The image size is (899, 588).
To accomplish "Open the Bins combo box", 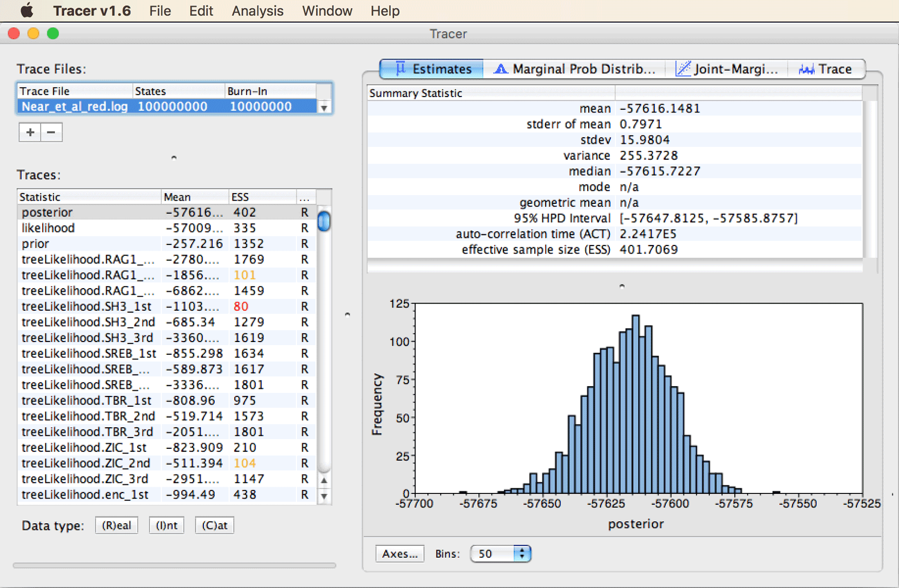I will [x=500, y=554].
